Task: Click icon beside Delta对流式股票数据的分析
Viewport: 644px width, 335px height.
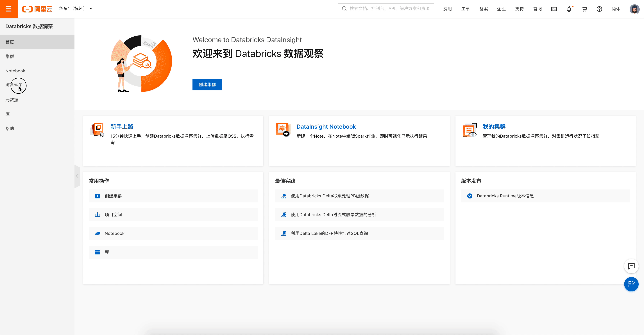Action: [284, 215]
